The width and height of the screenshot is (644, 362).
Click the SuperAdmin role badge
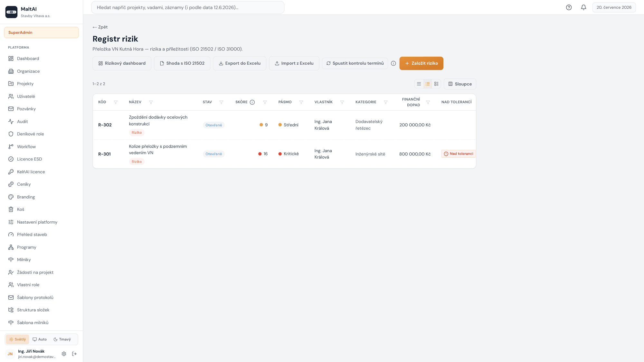41,32
